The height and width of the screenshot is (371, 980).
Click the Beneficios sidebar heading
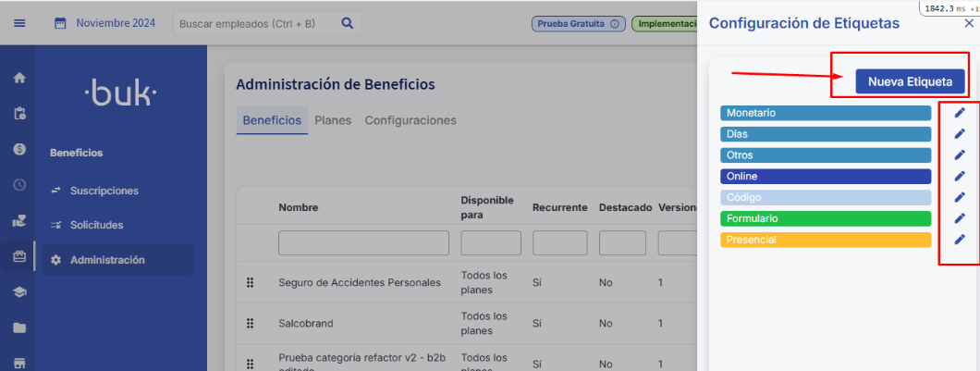(x=76, y=153)
